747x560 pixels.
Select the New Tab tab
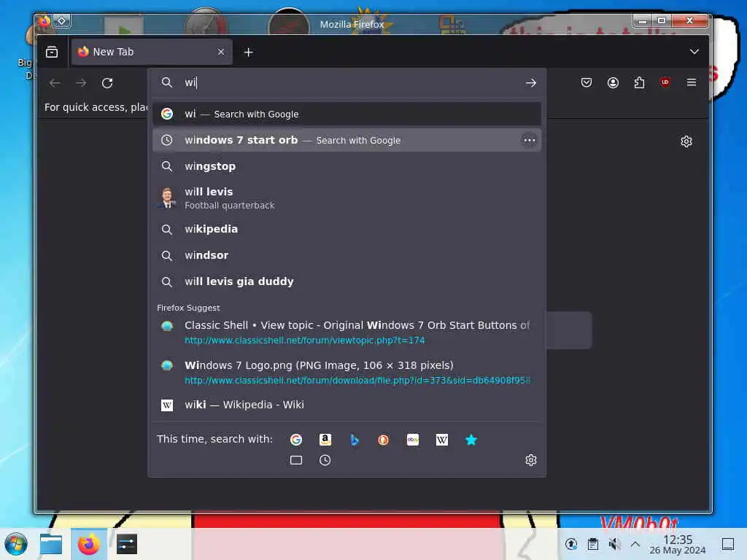pyautogui.click(x=152, y=52)
